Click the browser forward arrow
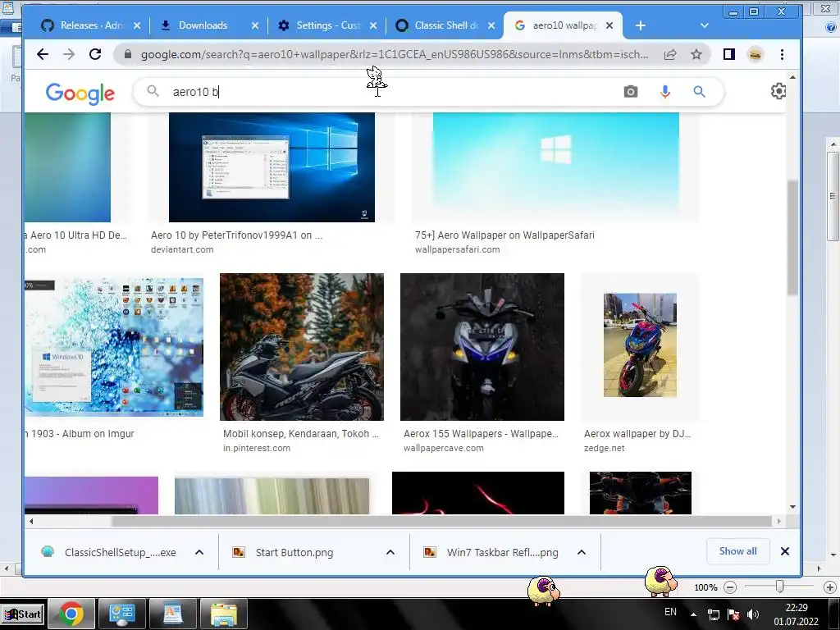Screen dimensions: 840x630 [x=69, y=54]
